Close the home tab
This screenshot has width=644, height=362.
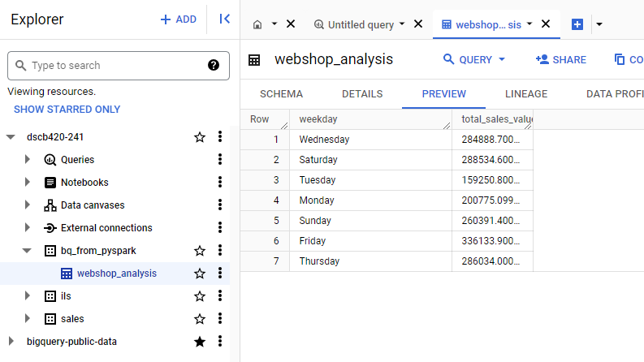[x=291, y=24]
